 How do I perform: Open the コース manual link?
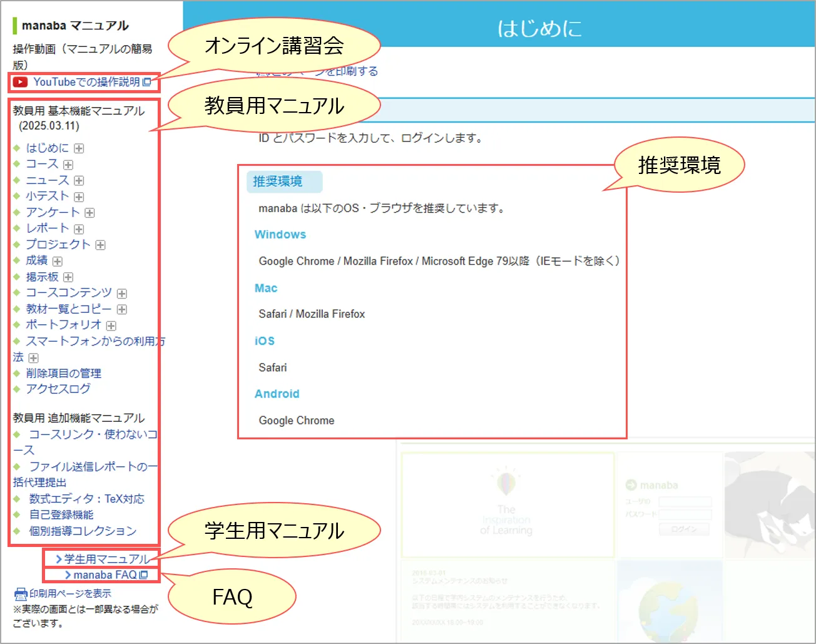coord(42,164)
